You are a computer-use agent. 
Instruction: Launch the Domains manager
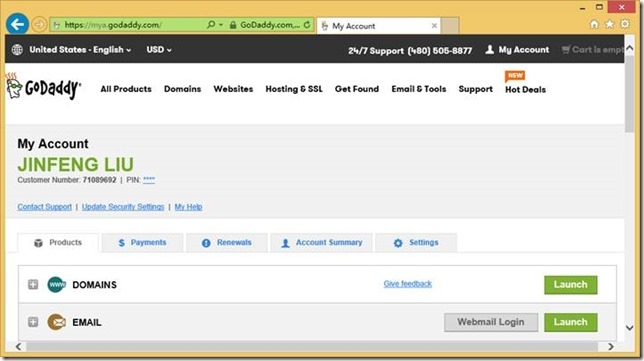(x=570, y=285)
